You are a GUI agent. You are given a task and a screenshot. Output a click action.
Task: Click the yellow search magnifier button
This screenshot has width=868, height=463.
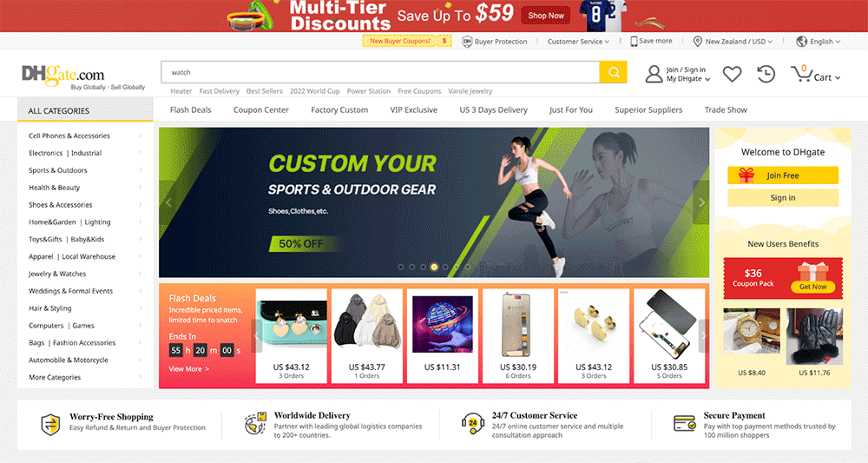click(x=613, y=72)
